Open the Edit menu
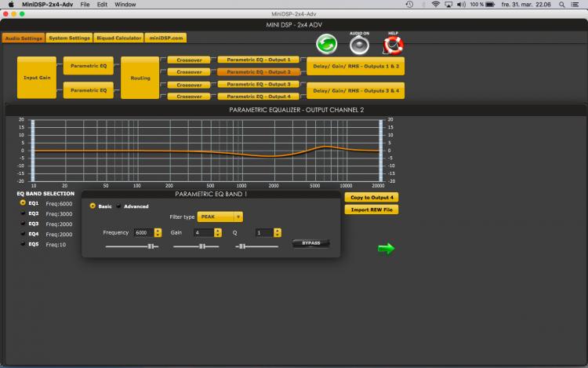 point(102,5)
